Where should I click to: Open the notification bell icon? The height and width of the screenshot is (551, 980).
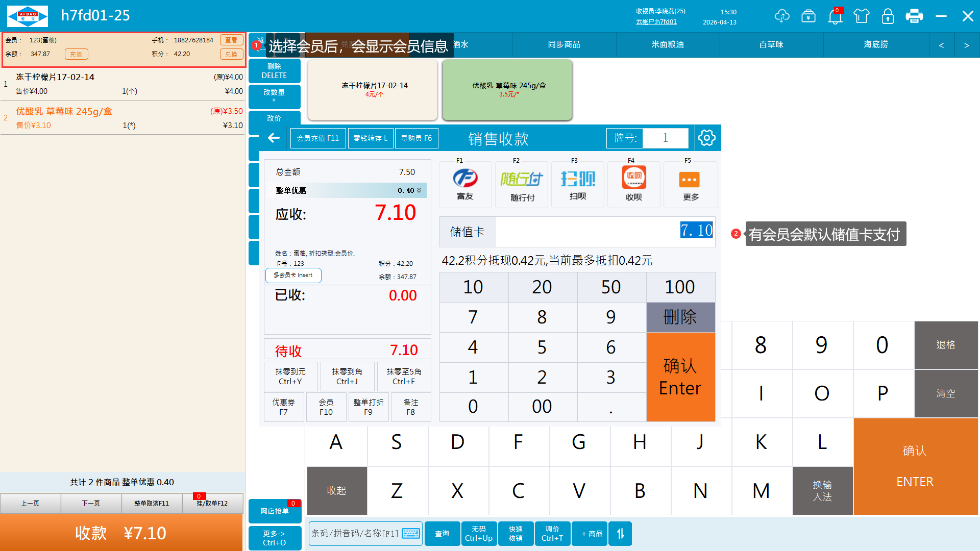pos(835,16)
